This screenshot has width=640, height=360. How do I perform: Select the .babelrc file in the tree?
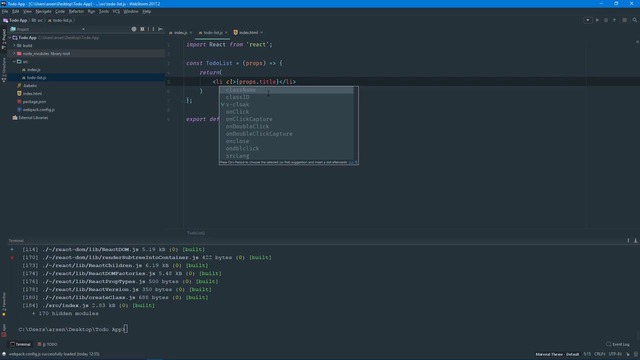click(30, 86)
